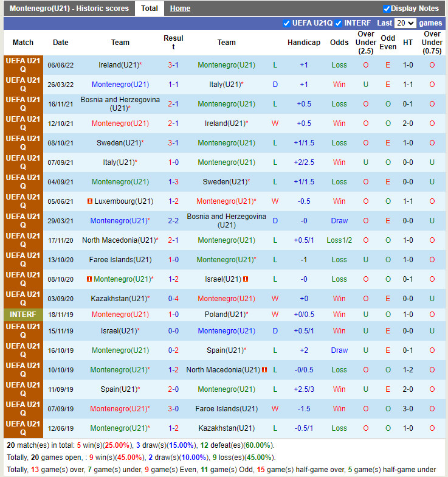This screenshot has height=477, width=448.
Task: Click the Handicap column header
Action: coord(304,43)
